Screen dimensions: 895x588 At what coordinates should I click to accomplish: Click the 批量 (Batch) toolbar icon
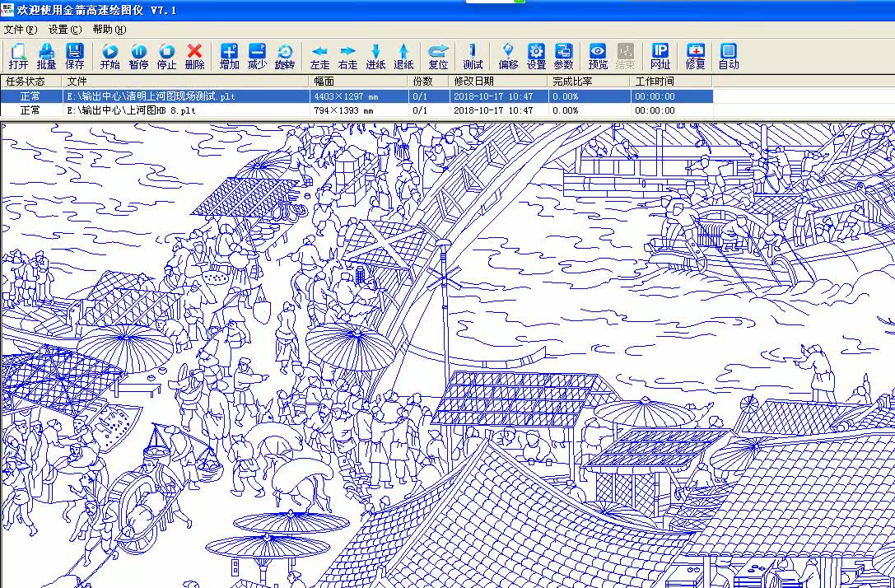pyautogui.click(x=46, y=57)
